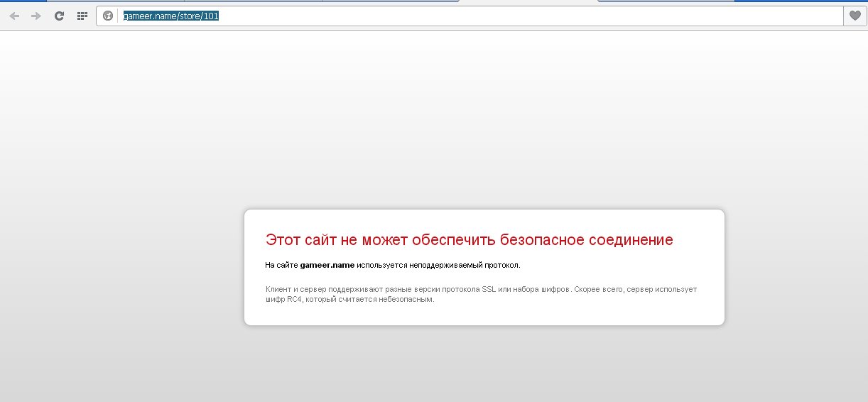Image resolution: width=868 pixels, height=402 pixels.
Task: Select the red error heading text
Action: (469, 240)
